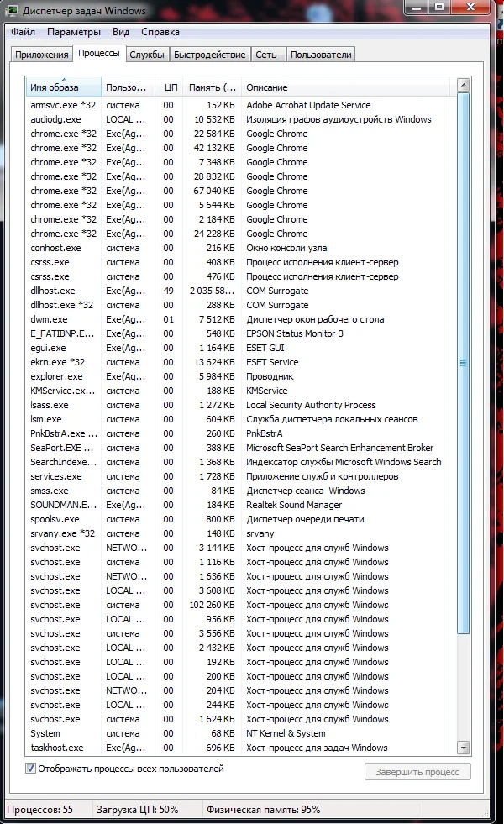
Task: Select the srvany.exe *32 process
Action: pyautogui.click(x=239, y=533)
